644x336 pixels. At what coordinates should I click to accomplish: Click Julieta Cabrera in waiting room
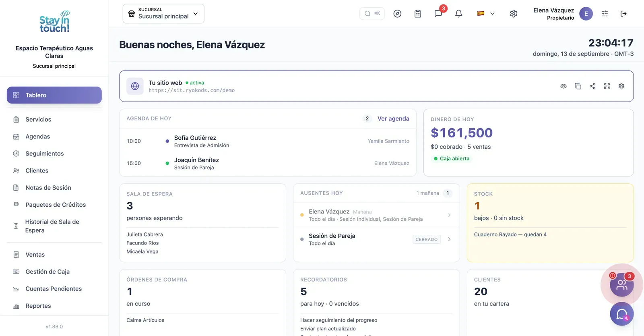pos(144,234)
